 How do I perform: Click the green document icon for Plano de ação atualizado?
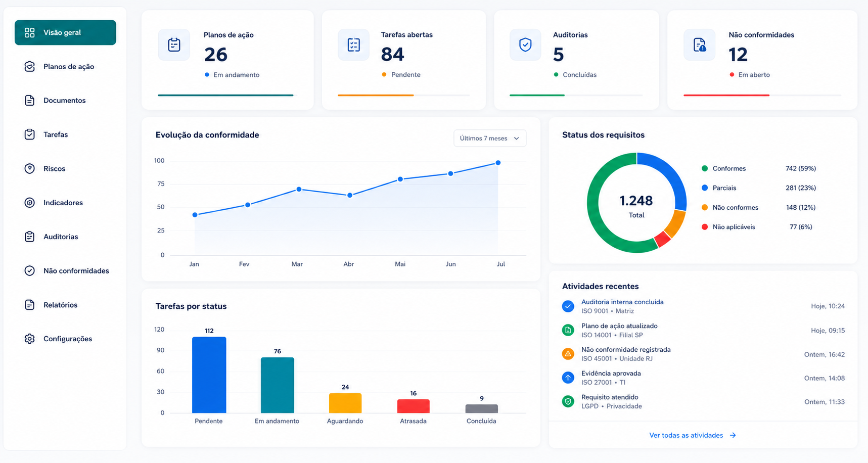pyautogui.click(x=568, y=330)
